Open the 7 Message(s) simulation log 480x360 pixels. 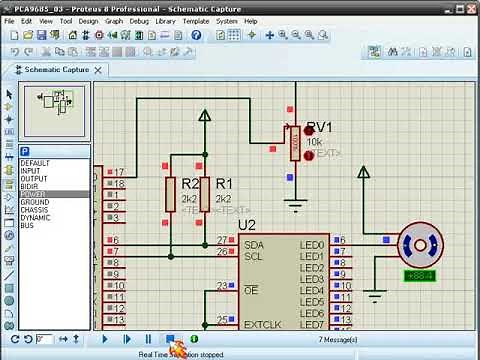[338, 340]
